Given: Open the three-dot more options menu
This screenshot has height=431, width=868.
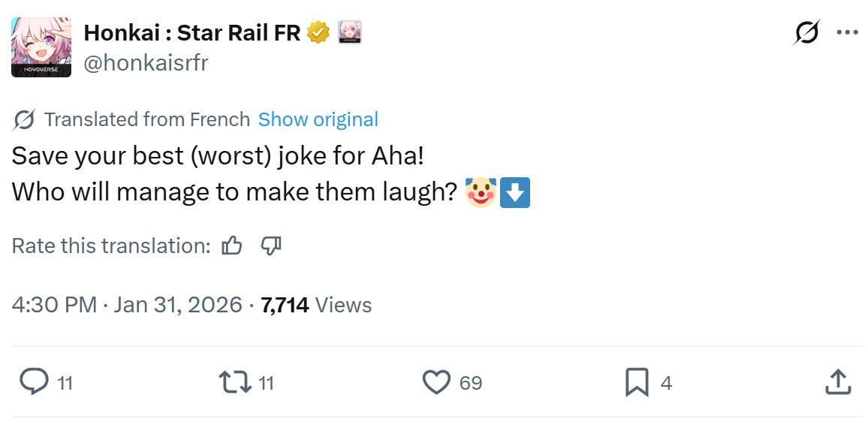Looking at the screenshot, I should [x=847, y=33].
